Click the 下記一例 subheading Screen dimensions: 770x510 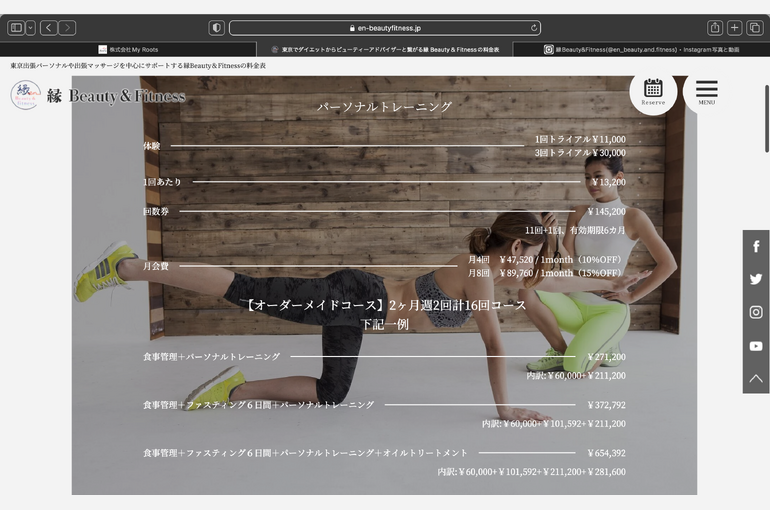pyautogui.click(x=385, y=324)
